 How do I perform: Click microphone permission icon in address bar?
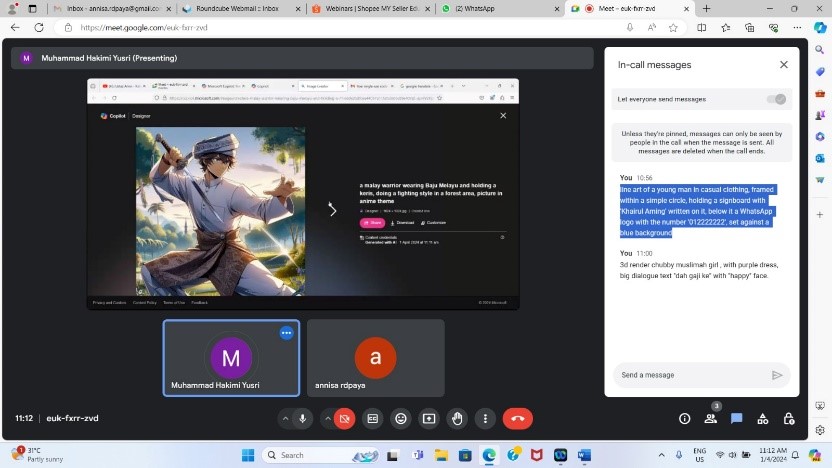click(629, 28)
